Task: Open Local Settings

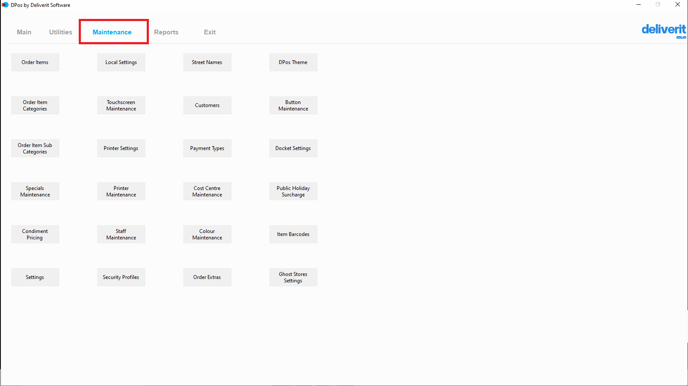Action: [121, 62]
